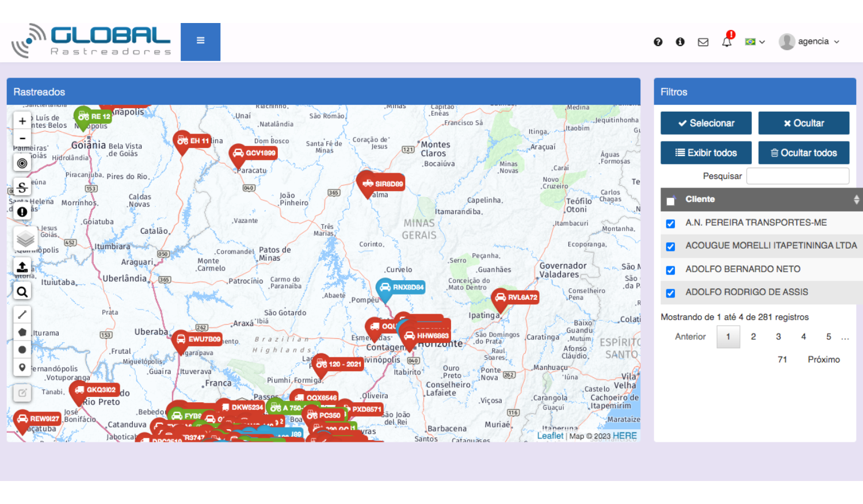
Task: Toggle the Cliente select-all checkbox
Action: point(670,201)
